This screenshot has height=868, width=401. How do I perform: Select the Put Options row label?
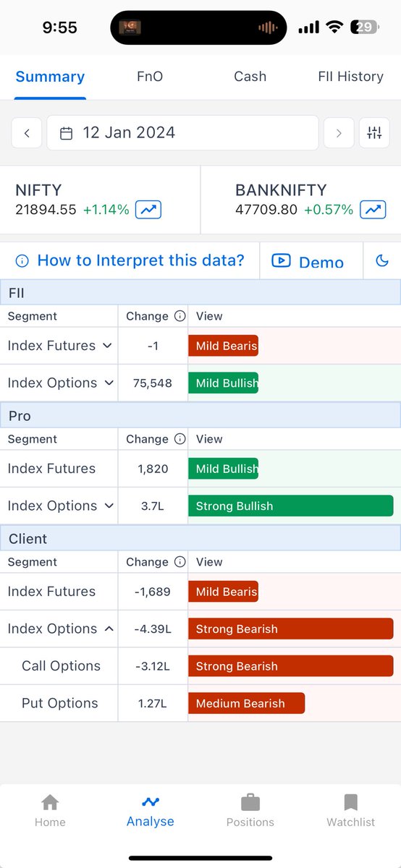pos(60,703)
